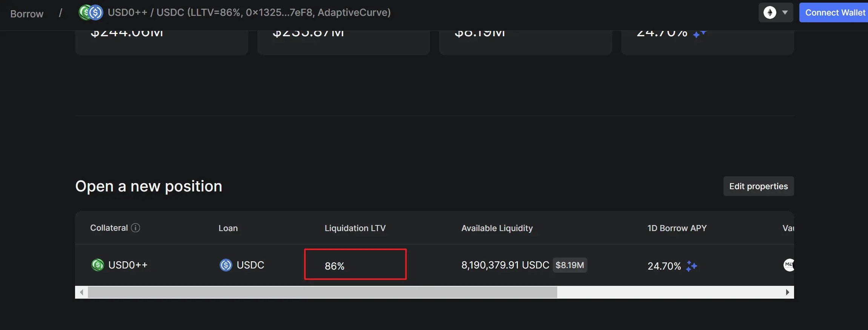
Task: Open Edit properties
Action: pos(758,186)
